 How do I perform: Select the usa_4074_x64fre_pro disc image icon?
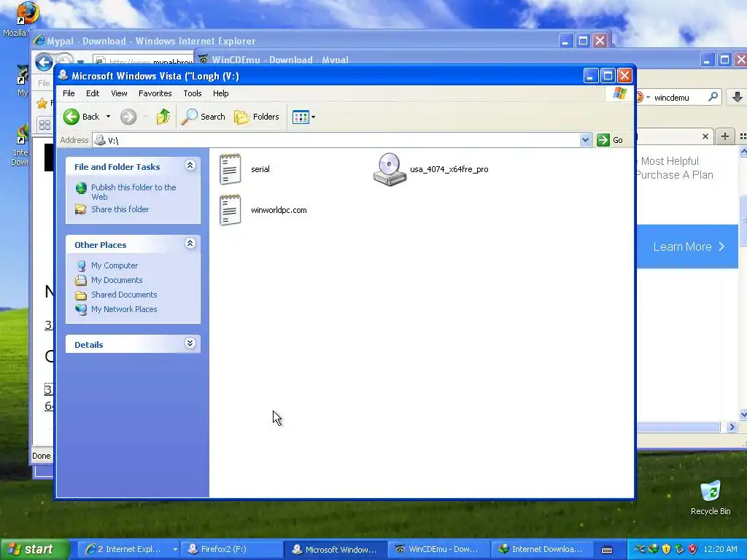pos(390,169)
